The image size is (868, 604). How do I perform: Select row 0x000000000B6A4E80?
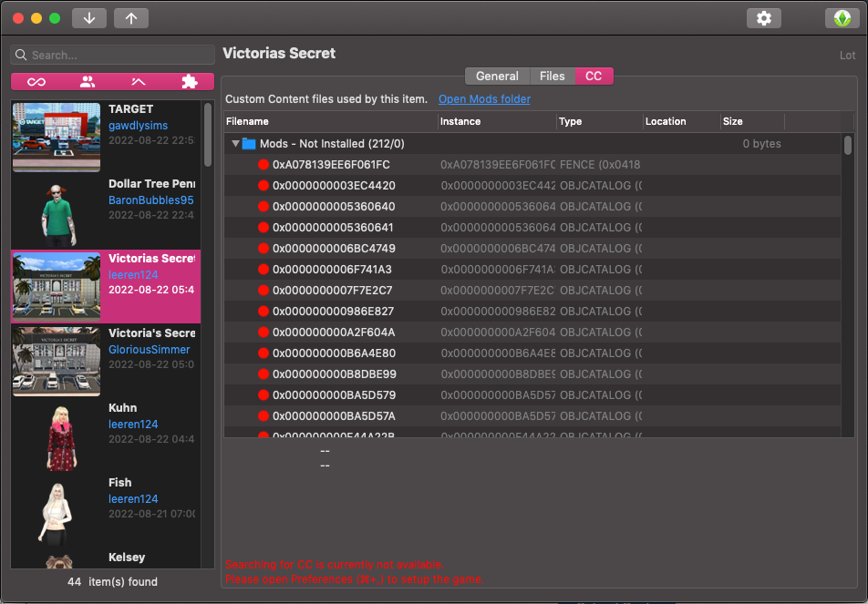point(532,353)
